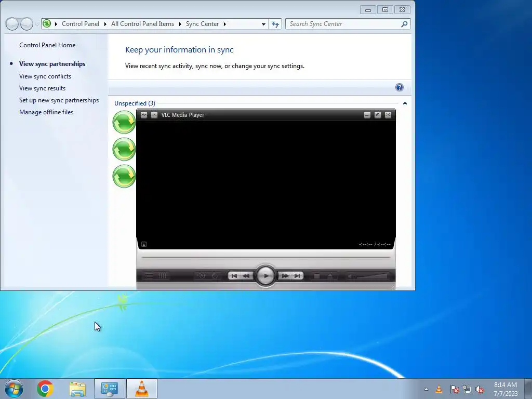Image resolution: width=532 pixels, height=399 pixels.
Task: Select the second sync partnership icon
Action: tap(124, 149)
